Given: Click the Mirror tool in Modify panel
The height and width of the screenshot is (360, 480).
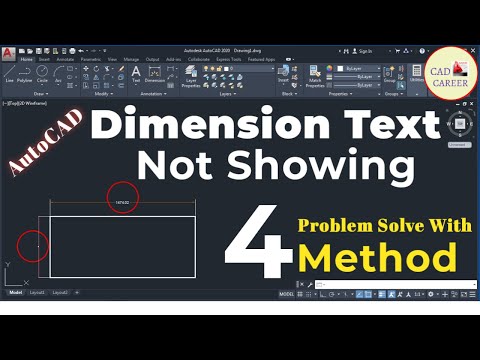Looking at the screenshot, I should pos(96,77).
